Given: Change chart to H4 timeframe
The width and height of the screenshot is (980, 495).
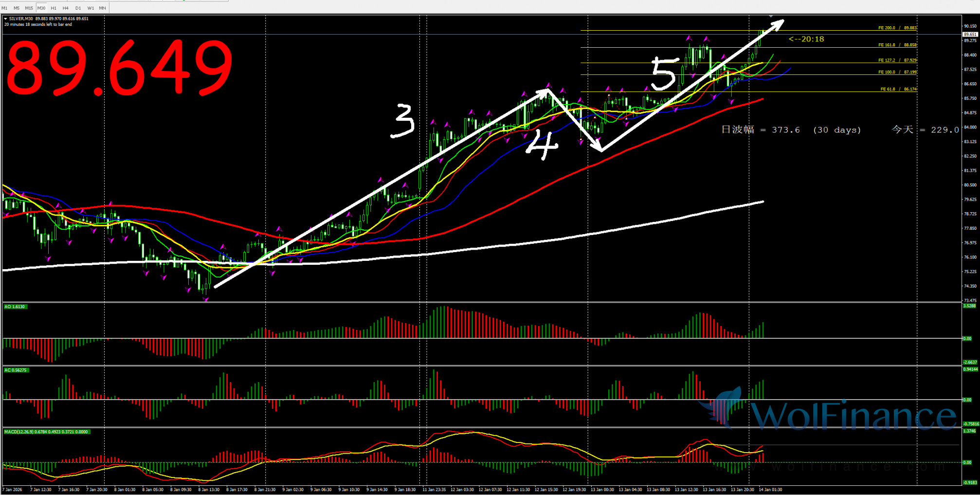Looking at the screenshot, I should pyautogui.click(x=66, y=8).
